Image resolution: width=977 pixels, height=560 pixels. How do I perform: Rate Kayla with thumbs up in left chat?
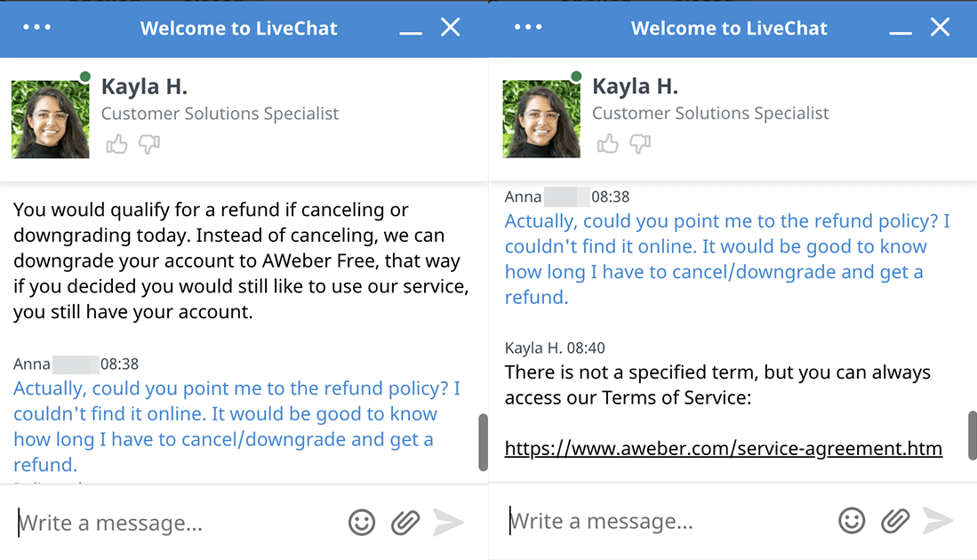(116, 145)
